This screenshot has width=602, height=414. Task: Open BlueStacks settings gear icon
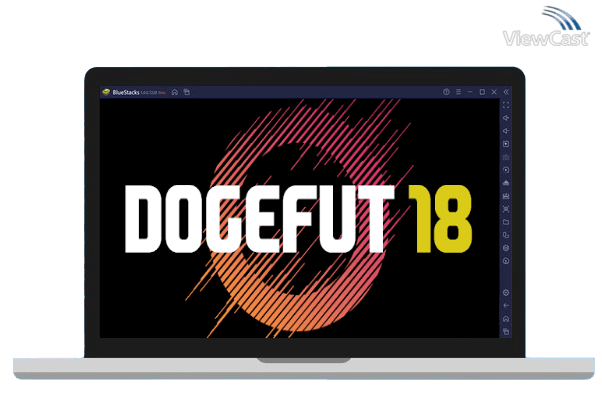coord(506,293)
